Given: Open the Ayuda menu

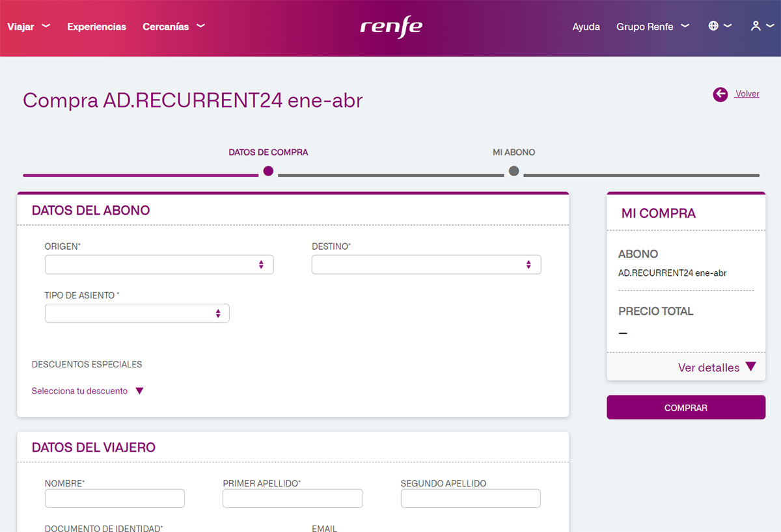Looking at the screenshot, I should 586,27.
